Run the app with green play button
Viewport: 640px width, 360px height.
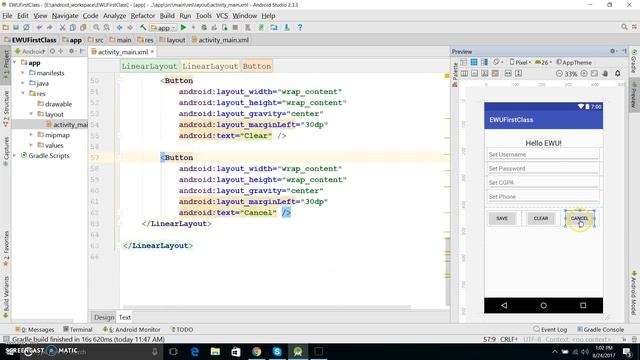pos(183,27)
